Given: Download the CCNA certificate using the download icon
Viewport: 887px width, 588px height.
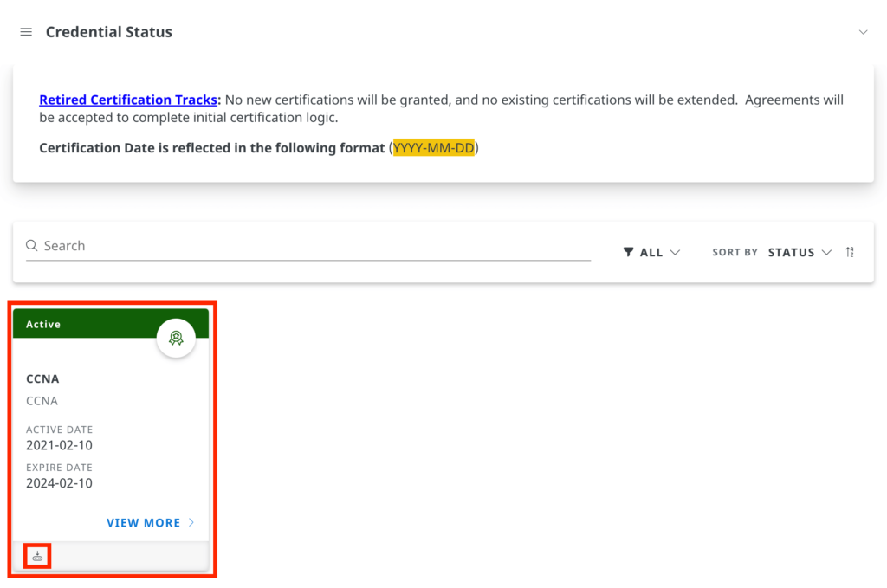Looking at the screenshot, I should [x=37, y=557].
